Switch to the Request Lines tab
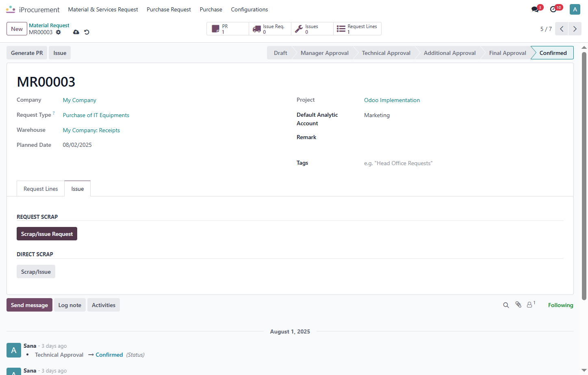Viewport: 588px width, 375px height. (x=41, y=189)
